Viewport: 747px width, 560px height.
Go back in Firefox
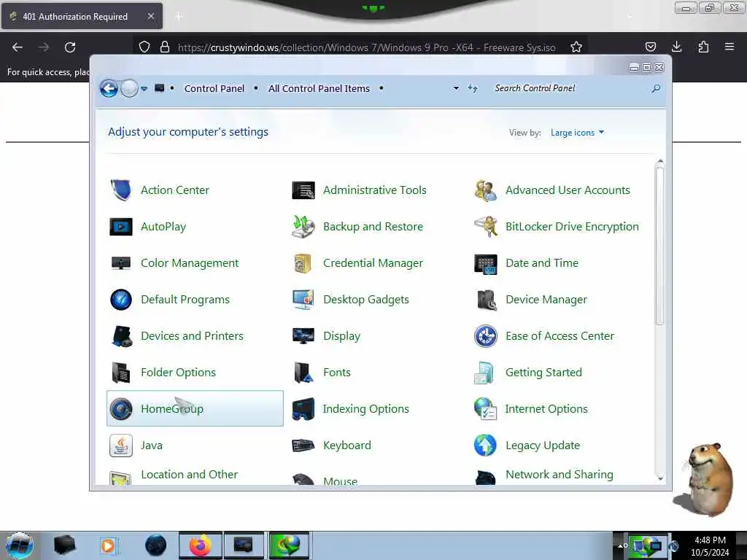click(x=18, y=47)
